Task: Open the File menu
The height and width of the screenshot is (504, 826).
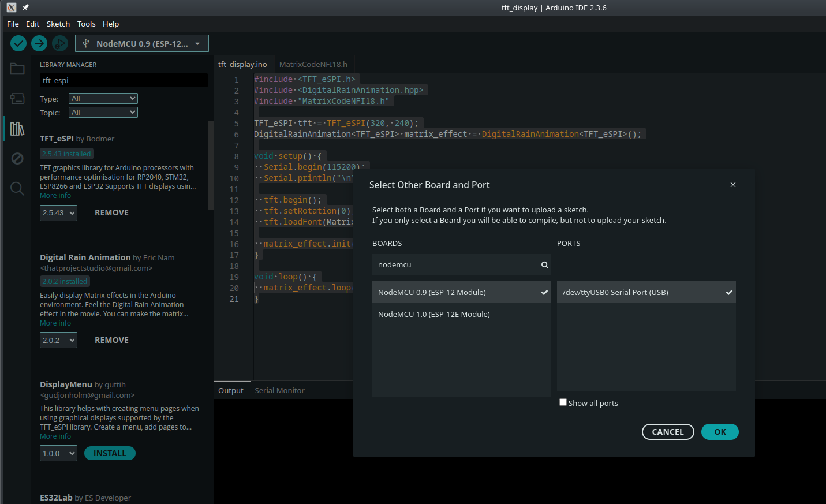Action: pos(13,24)
